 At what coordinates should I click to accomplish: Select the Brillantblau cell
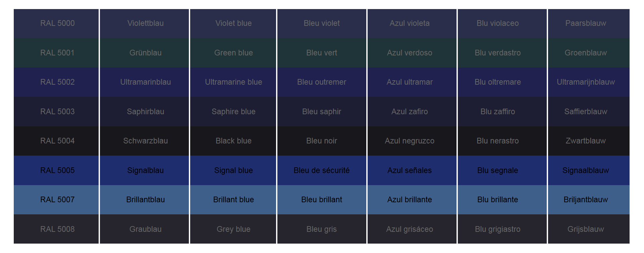tap(145, 200)
